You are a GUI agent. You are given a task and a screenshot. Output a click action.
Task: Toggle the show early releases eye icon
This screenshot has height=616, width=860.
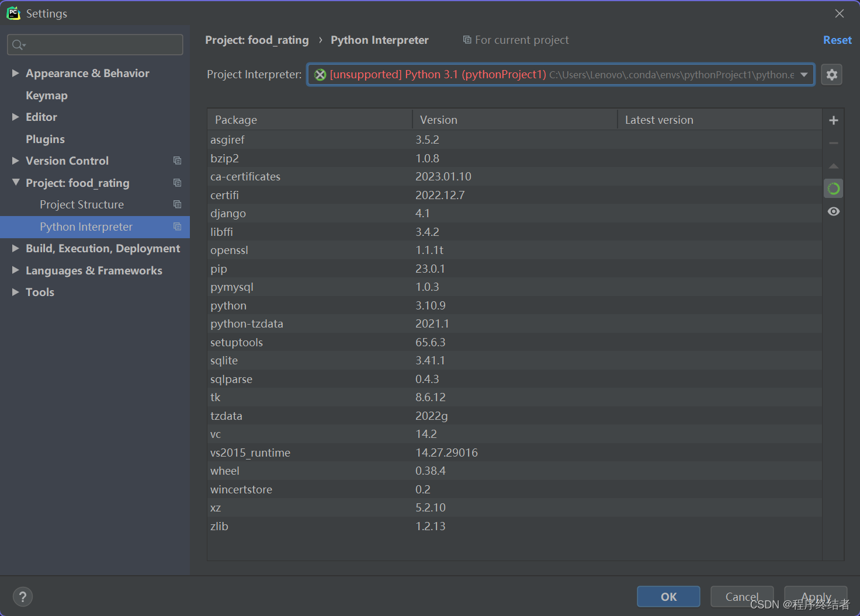tap(834, 211)
